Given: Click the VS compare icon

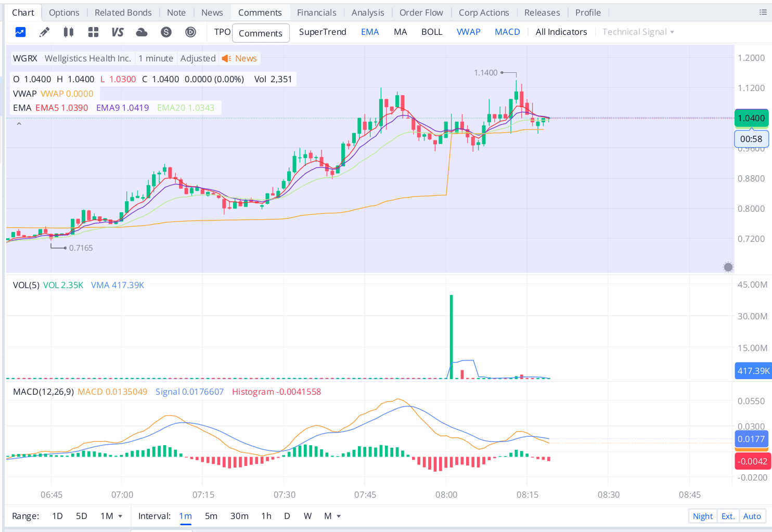Looking at the screenshot, I should point(118,32).
